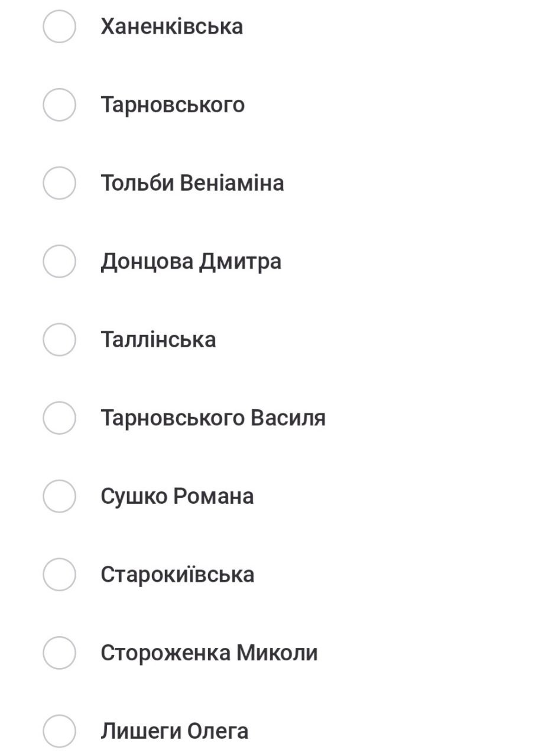Image resolution: width=558 pixels, height=756 pixels.
Task: Tap the Таллінська street label
Action: click(158, 340)
